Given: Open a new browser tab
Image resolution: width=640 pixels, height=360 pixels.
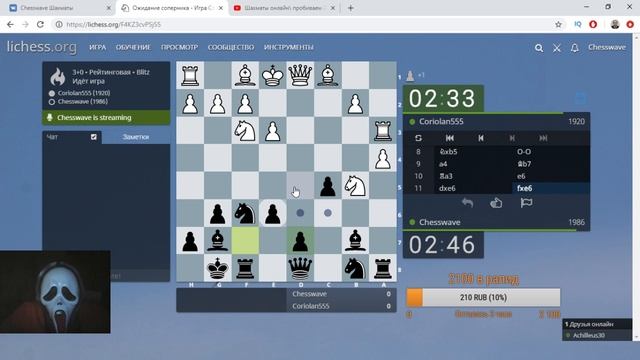Looking at the screenshot, I should click(350, 8).
